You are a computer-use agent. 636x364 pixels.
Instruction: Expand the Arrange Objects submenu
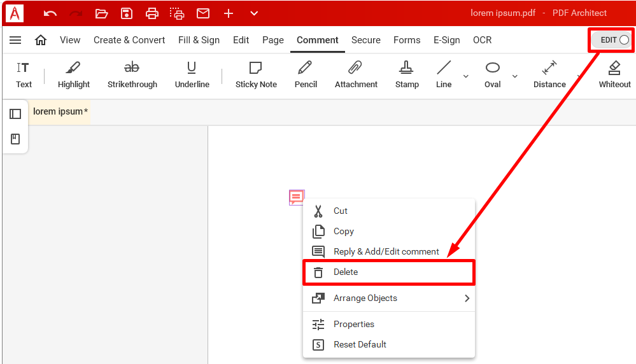tap(388, 298)
